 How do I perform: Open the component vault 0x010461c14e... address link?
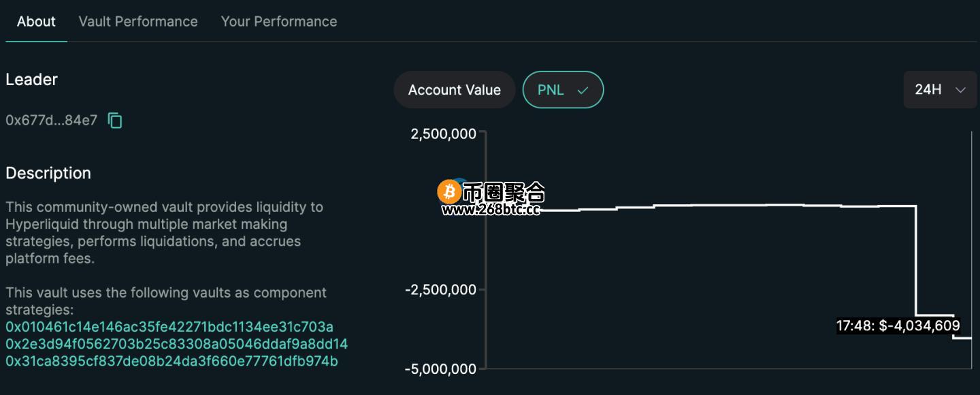169,327
